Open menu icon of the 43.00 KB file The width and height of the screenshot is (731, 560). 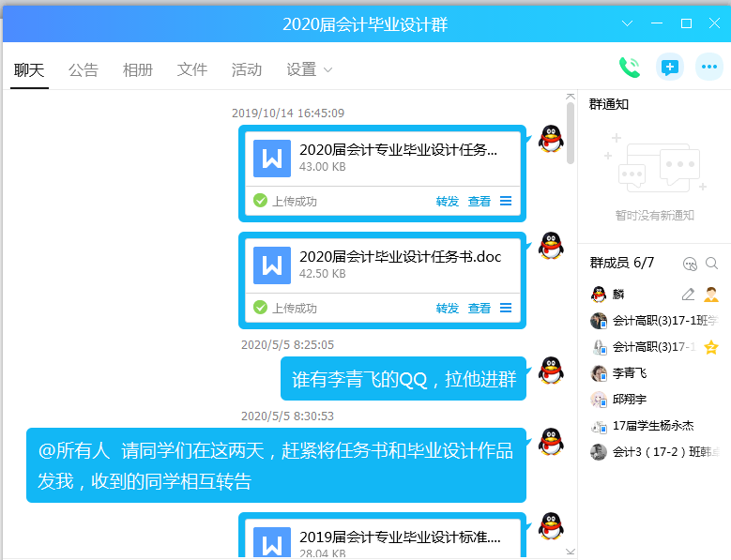[x=506, y=201]
